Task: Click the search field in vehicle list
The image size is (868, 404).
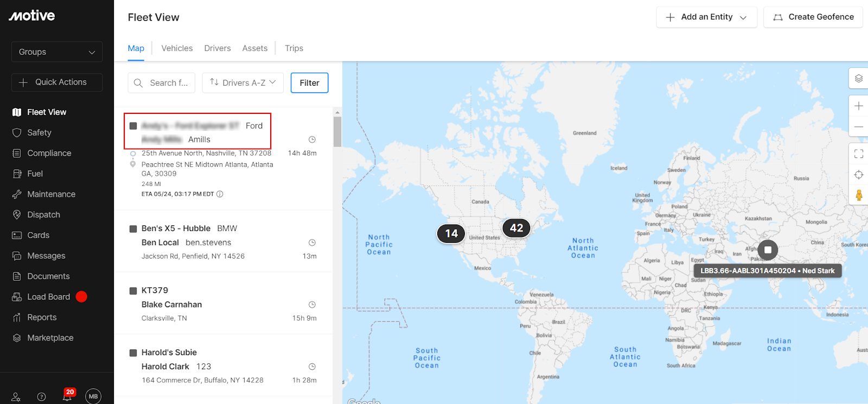Action: pos(162,83)
